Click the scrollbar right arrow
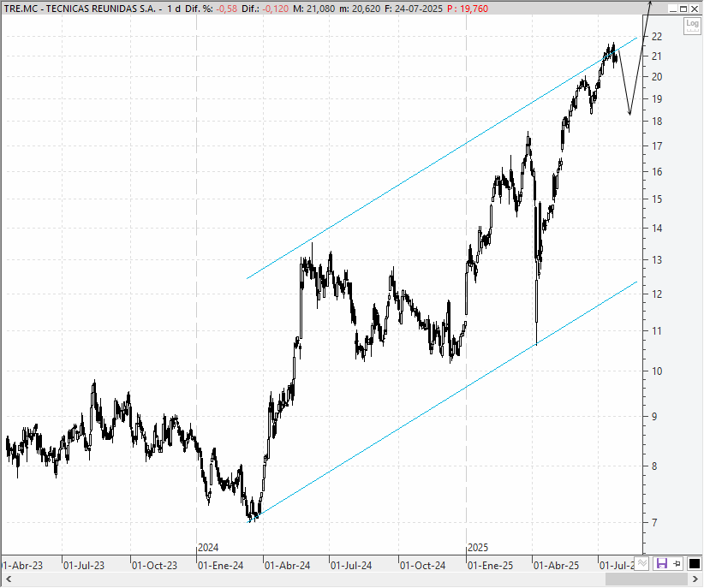This screenshot has width=704, height=588. pyautogui.click(x=695, y=579)
